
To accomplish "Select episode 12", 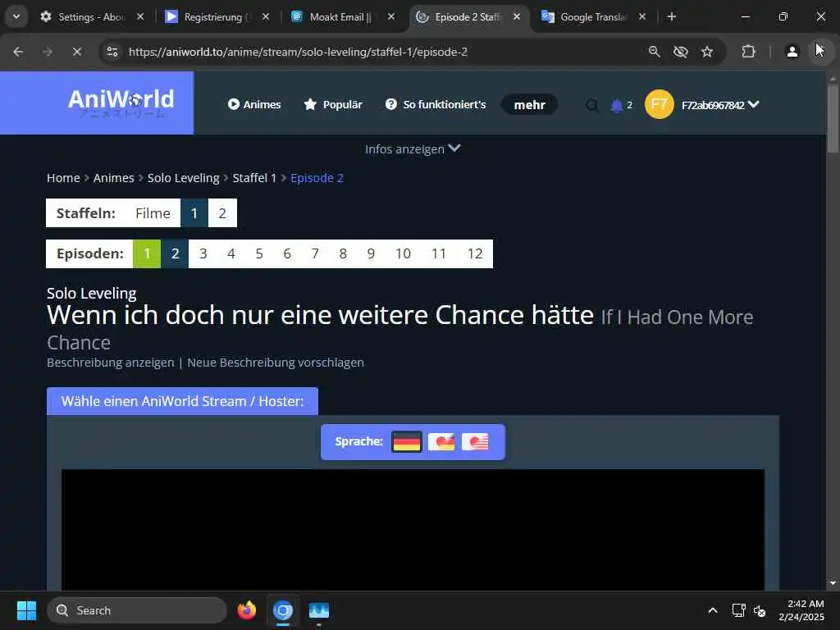I will (x=475, y=254).
